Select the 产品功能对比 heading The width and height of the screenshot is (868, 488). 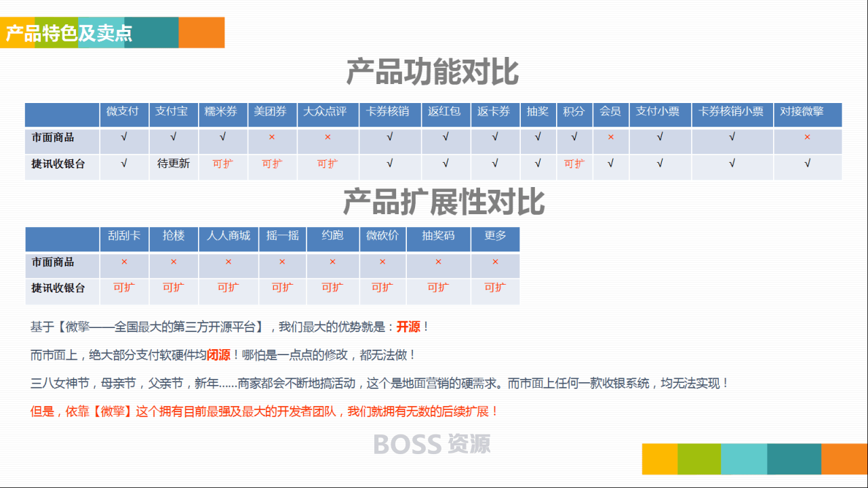pyautogui.click(x=433, y=72)
